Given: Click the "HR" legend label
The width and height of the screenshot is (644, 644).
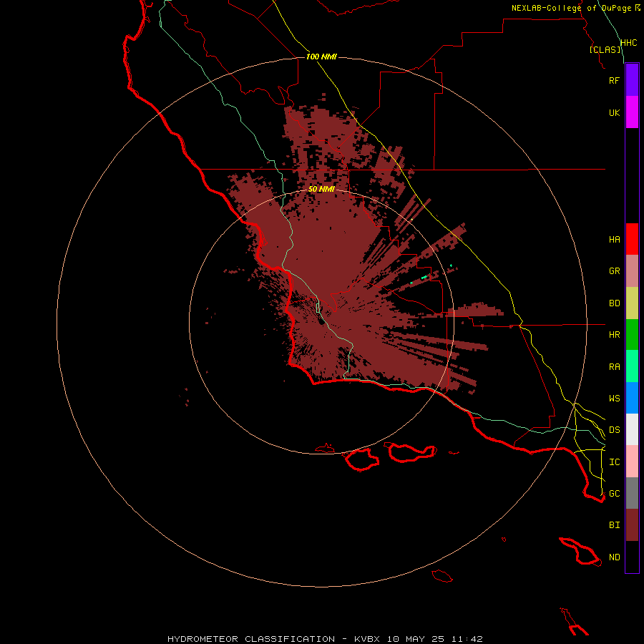Looking at the screenshot, I should (614, 335).
